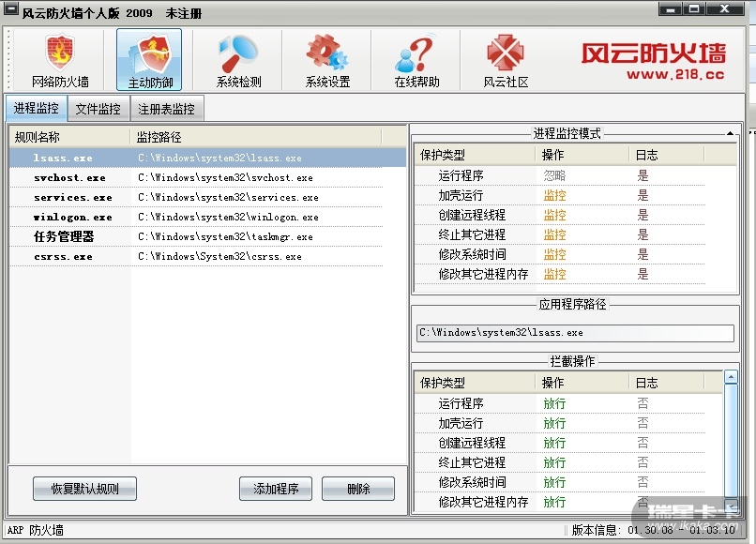The image size is (756, 544).
Task: Click the system menu icon in title bar
Action: [10, 8]
